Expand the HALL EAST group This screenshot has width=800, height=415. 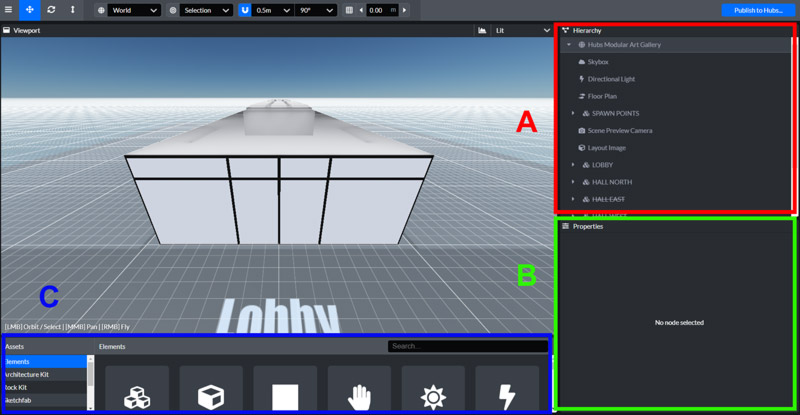[573, 199]
